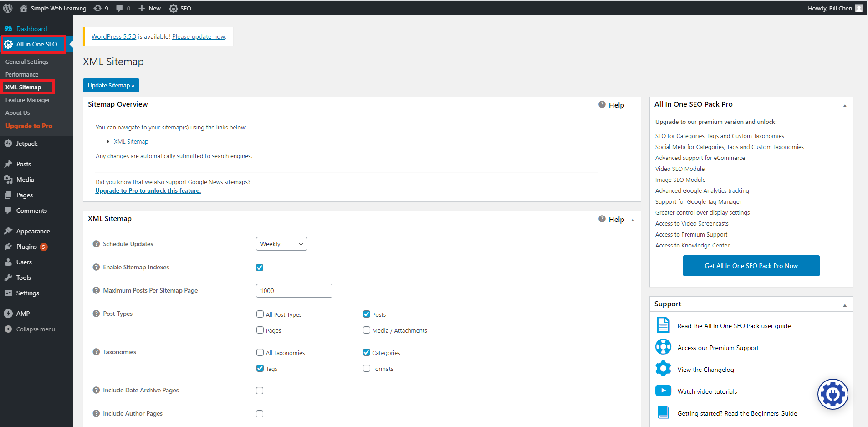Viewport: 868px width, 427px height.
Task: Click Get All In One SEO Pack Pro Now
Action: click(751, 266)
